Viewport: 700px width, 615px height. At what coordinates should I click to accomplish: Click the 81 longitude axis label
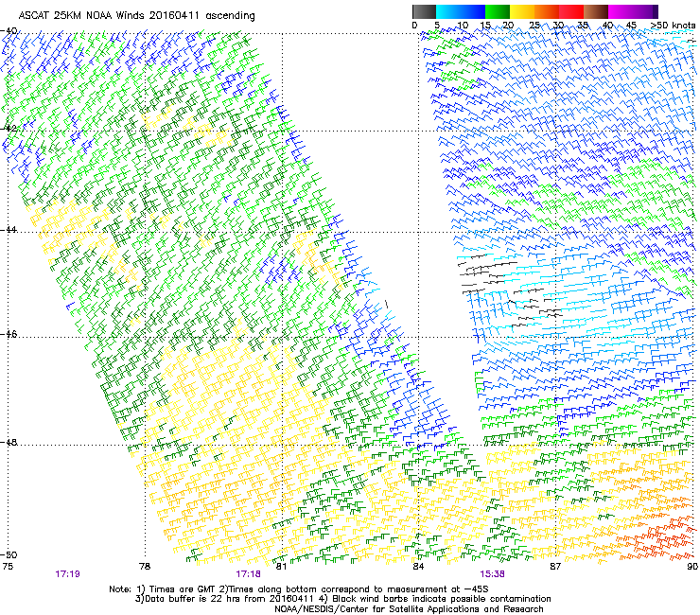click(281, 567)
